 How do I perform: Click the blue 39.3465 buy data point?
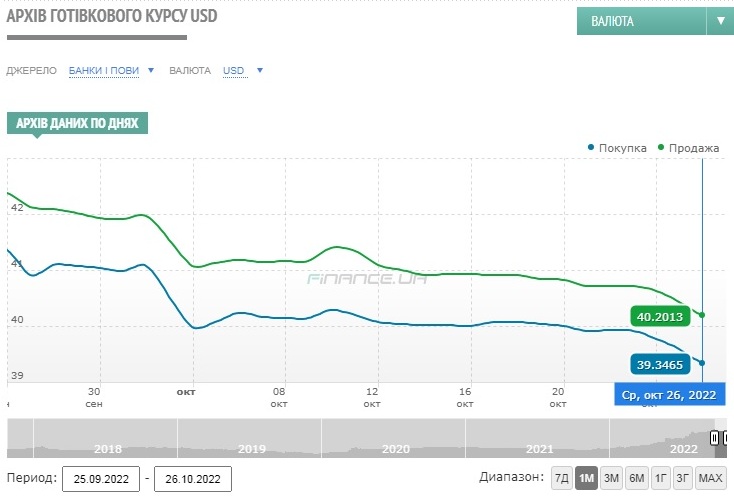click(702, 363)
